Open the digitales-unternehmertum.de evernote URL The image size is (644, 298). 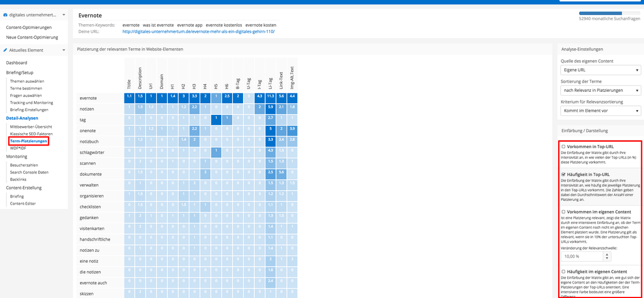pyautogui.click(x=199, y=31)
